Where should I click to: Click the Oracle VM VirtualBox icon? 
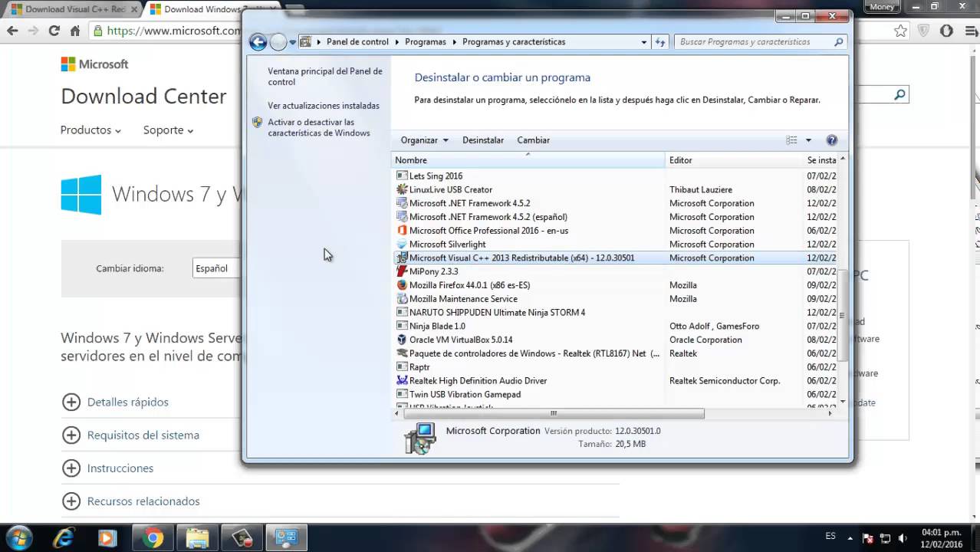[x=402, y=340]
